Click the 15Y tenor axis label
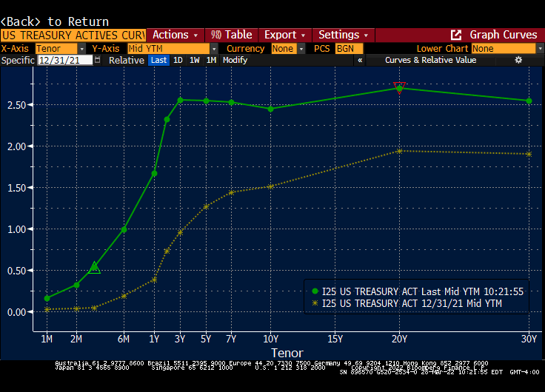The width and height of the screenshot is (545, 392). (x=335, y=339)
